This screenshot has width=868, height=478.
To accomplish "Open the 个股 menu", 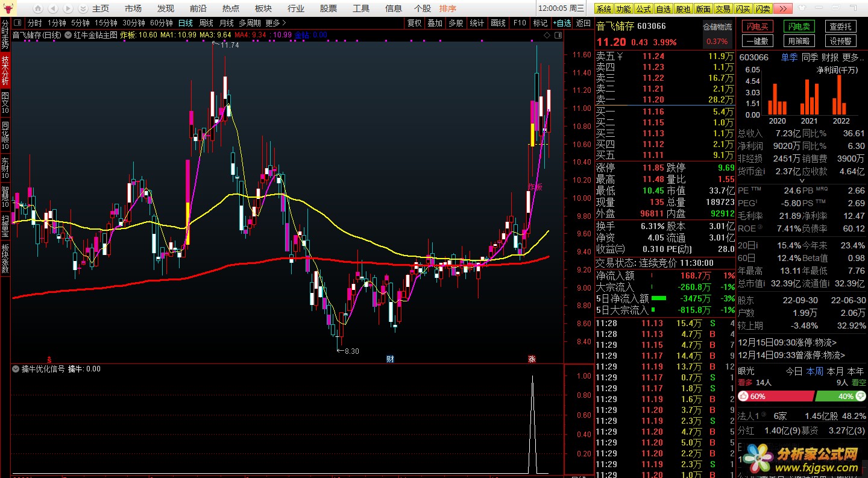I will coord(423,8).
